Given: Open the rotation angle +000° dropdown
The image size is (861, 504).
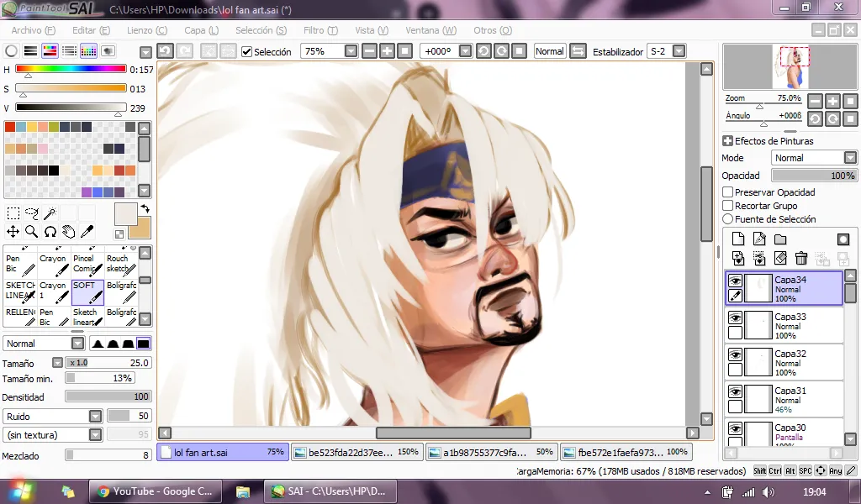Looking at the screenshot, I should (x=465, y=51).
